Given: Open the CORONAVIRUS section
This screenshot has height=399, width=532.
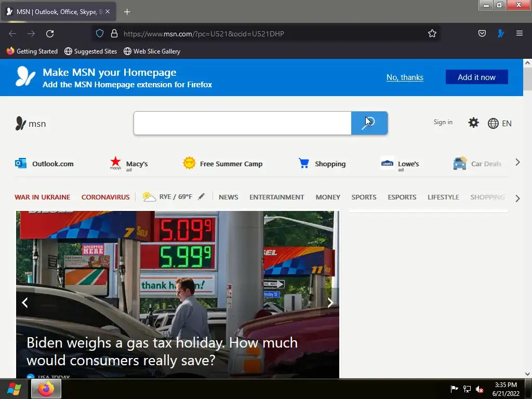Looking at the screenshot, I should tap(105, 197).
